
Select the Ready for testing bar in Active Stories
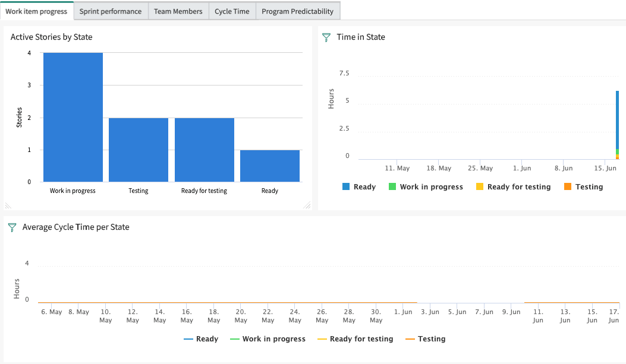[x=205, y=150]
